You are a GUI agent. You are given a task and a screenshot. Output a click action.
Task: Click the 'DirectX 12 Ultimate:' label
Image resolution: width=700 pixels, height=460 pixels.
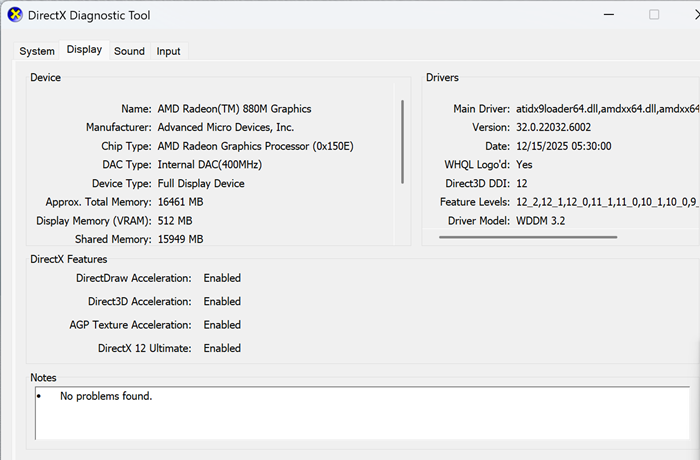(x=145, y=348)
